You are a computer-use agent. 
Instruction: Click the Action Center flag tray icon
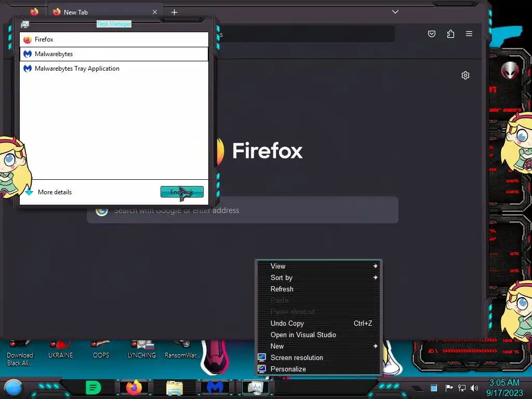point(449,388)
